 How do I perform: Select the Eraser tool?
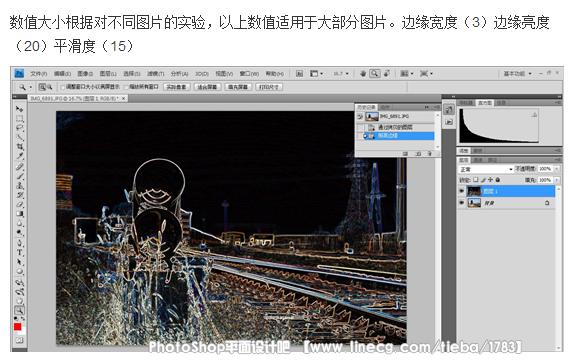click(x=19, y=204)
